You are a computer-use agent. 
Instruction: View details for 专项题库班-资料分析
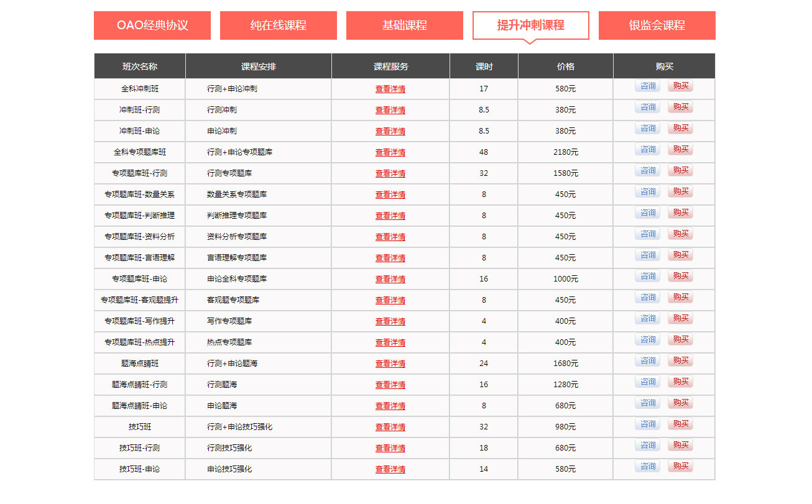(x=390, y=237)
